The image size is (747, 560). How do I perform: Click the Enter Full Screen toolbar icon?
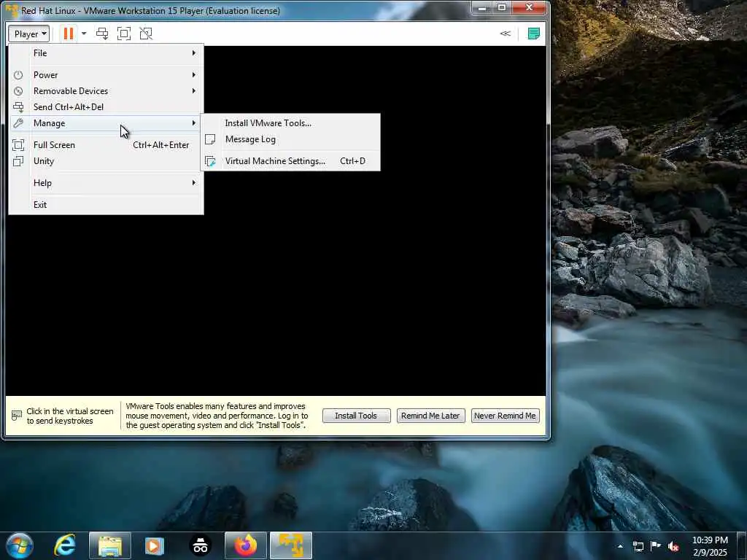[x=124, y=34]
